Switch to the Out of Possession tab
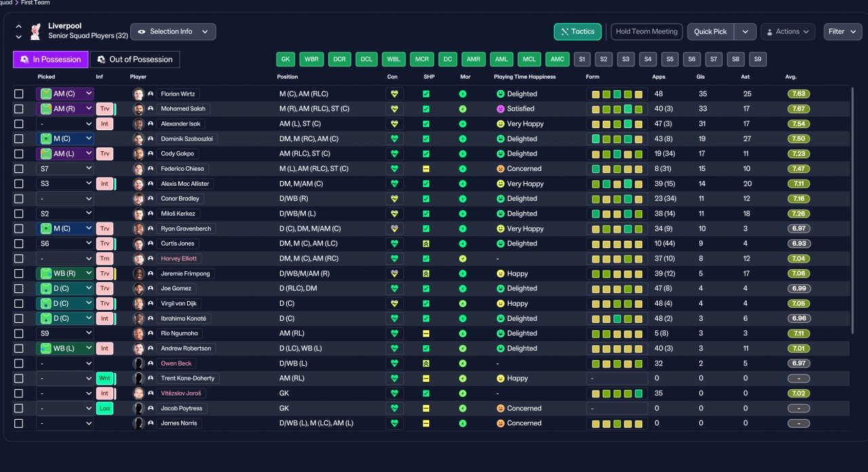The image size is (868, 472). click(135, 60)
